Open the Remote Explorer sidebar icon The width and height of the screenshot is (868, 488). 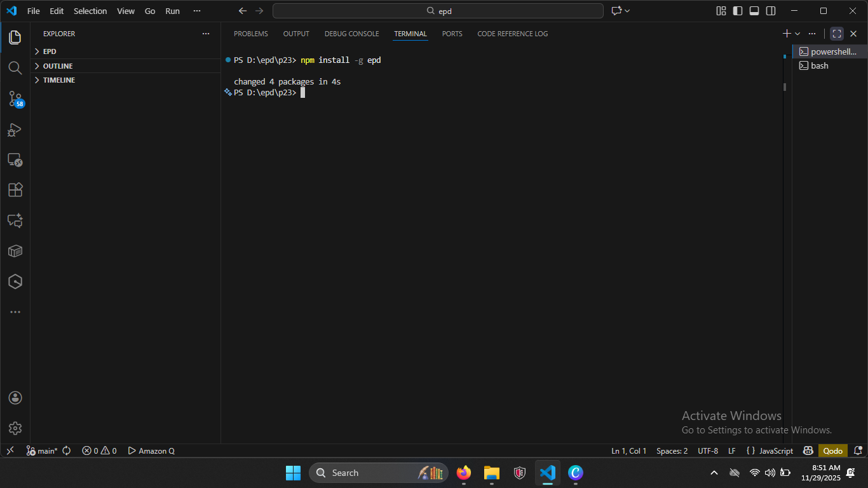coord(15,159)
